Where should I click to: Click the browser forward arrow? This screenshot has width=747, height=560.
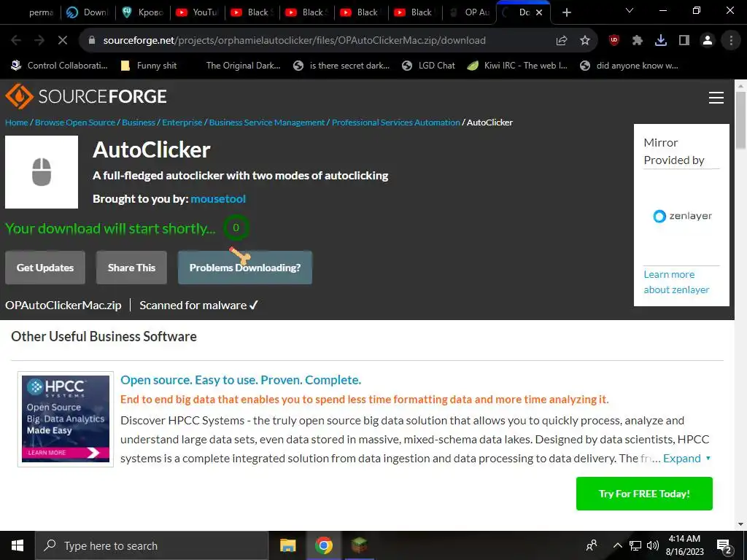pos(39,41)
